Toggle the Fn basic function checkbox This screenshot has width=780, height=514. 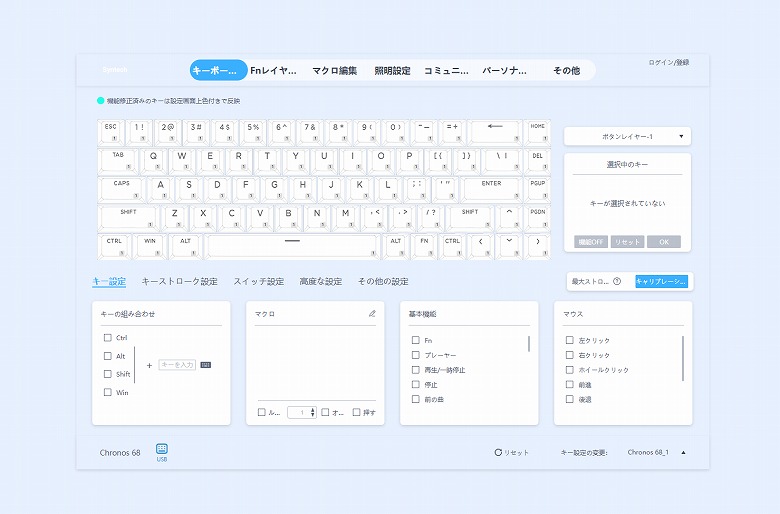coord(416,340)
